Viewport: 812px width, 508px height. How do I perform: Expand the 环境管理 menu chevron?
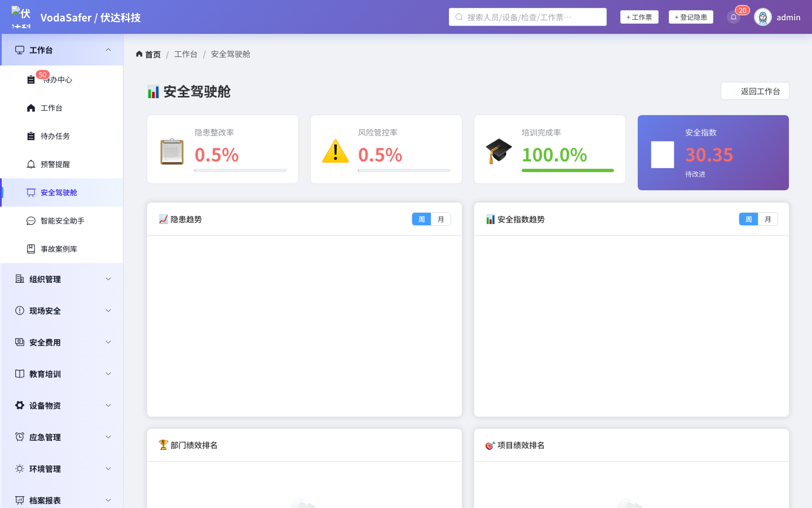(x=108, y=468)
